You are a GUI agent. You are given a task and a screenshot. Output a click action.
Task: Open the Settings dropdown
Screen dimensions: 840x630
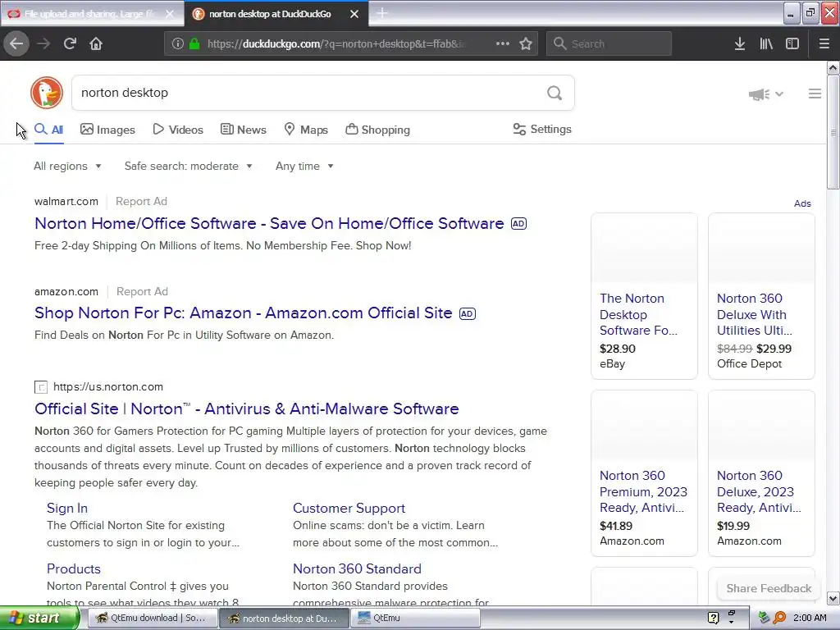542,129
